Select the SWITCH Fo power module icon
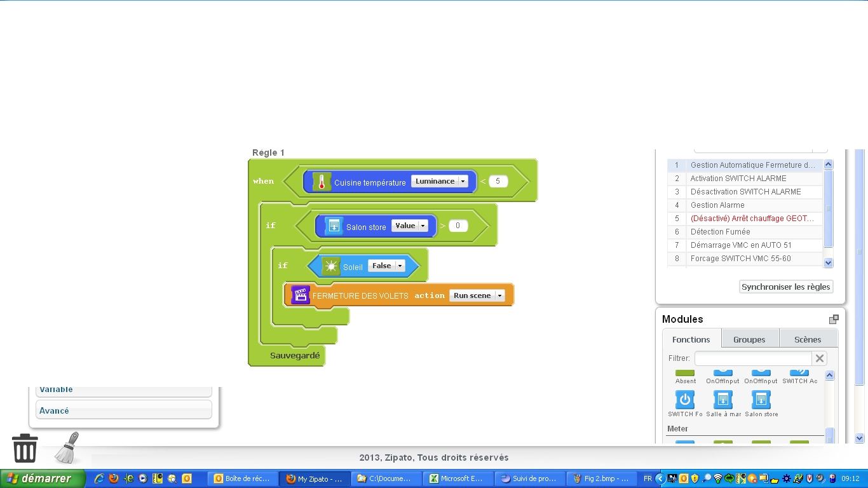 tap(685, 400)
